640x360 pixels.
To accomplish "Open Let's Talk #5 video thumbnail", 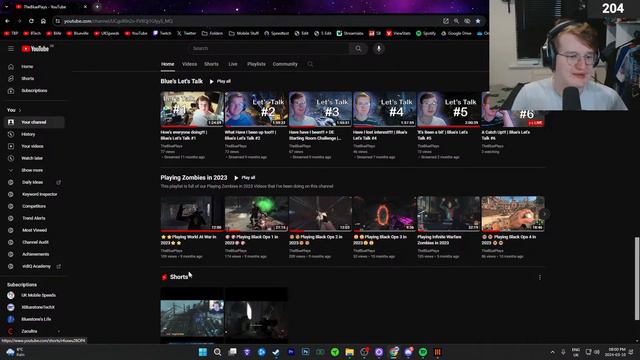I will pos(449,109).
